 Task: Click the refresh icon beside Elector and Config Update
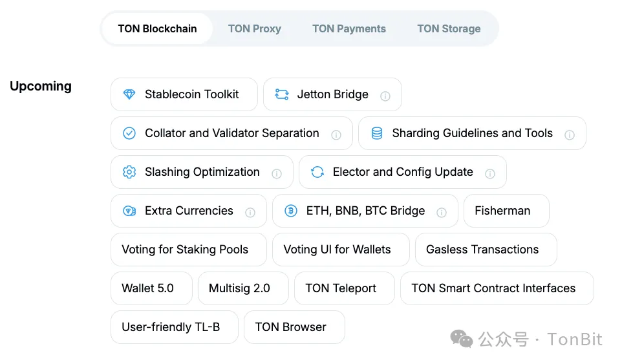[x=317, y=172]
